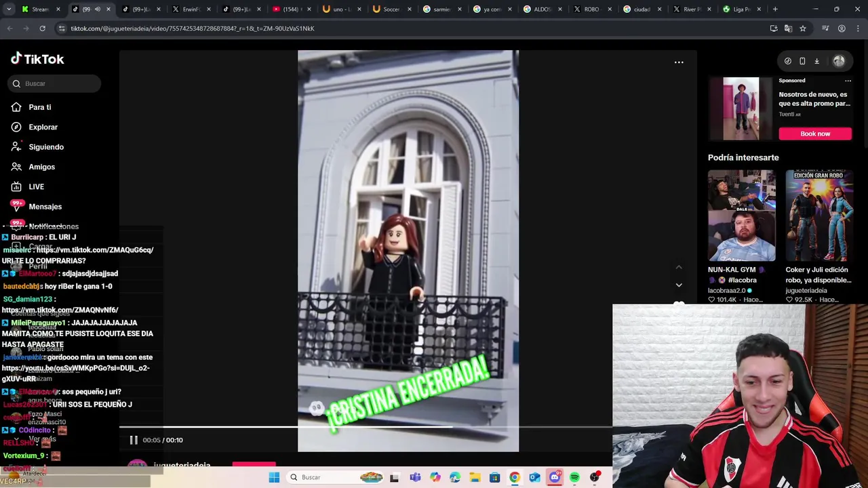Open Chrome three-dot menu
This screenshot has width=868, height=488.
(x=858, y=28)
